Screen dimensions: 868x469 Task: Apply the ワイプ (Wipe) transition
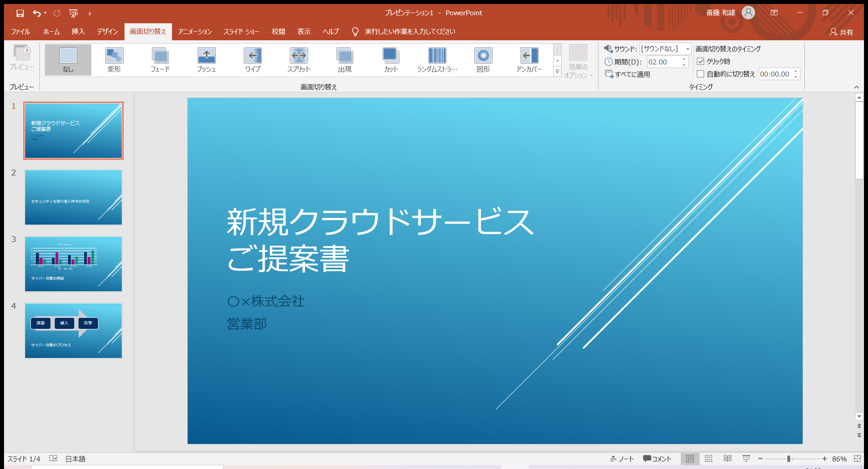click(253, 60)
